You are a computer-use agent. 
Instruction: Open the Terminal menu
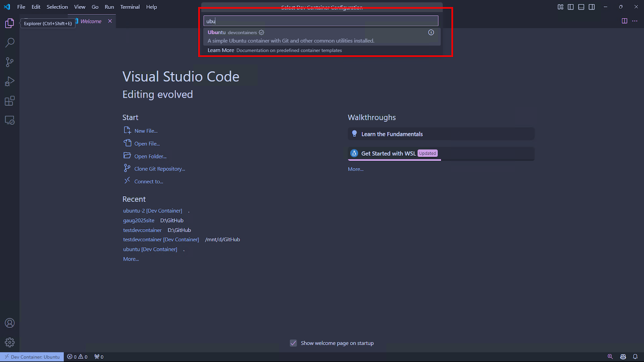(x=130, y=7)
